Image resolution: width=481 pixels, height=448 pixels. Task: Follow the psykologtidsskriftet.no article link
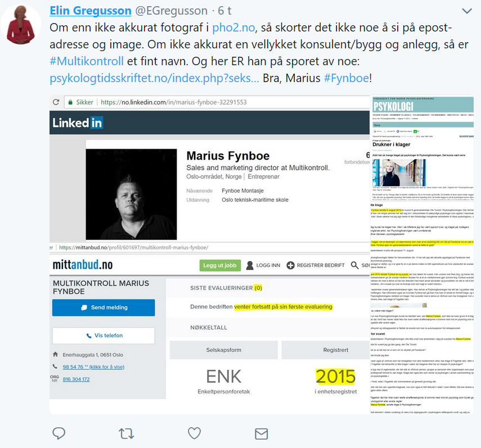(x=154, y=78)
